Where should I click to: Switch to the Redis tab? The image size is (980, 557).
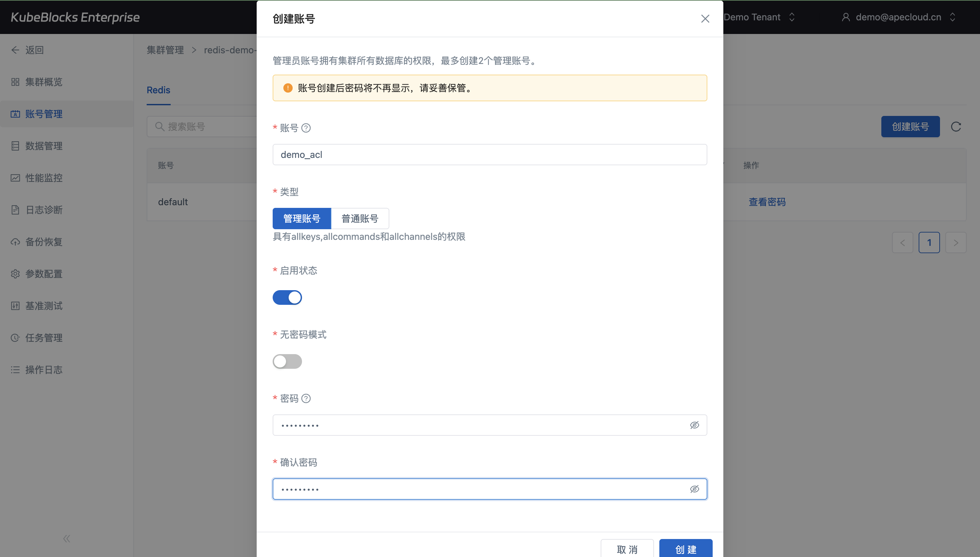tap(158, 90)
